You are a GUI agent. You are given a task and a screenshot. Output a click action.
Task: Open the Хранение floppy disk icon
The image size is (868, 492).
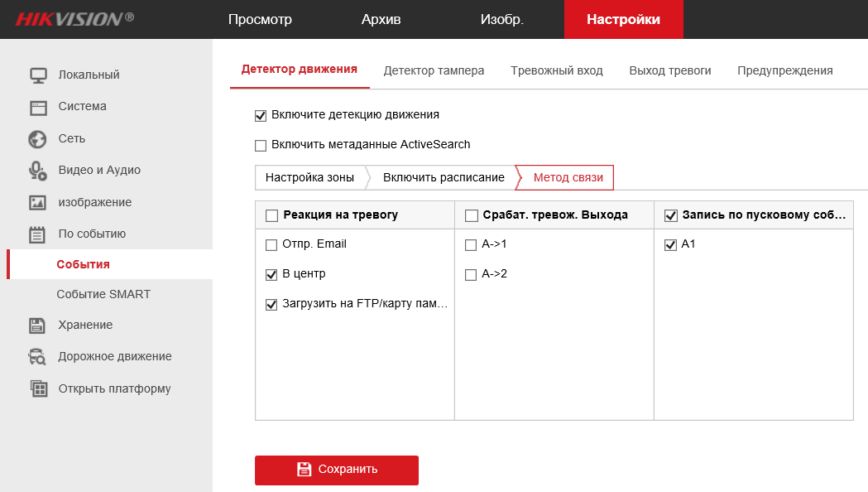pos(37,326)
